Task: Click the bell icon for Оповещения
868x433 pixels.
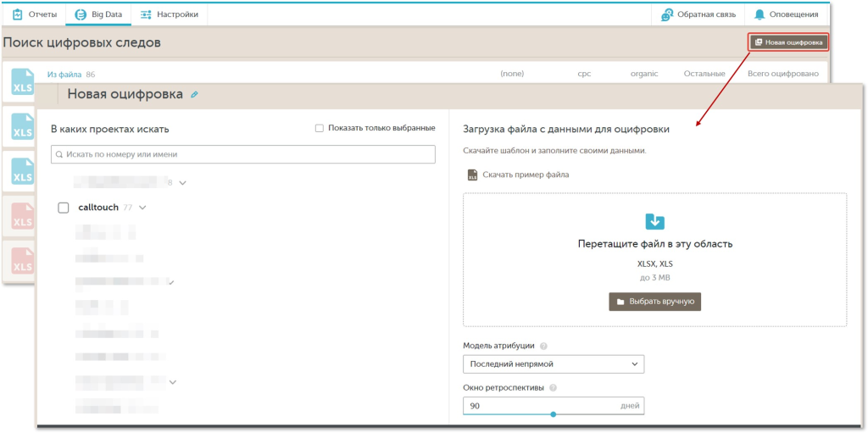Action: (x=759, y=14)
